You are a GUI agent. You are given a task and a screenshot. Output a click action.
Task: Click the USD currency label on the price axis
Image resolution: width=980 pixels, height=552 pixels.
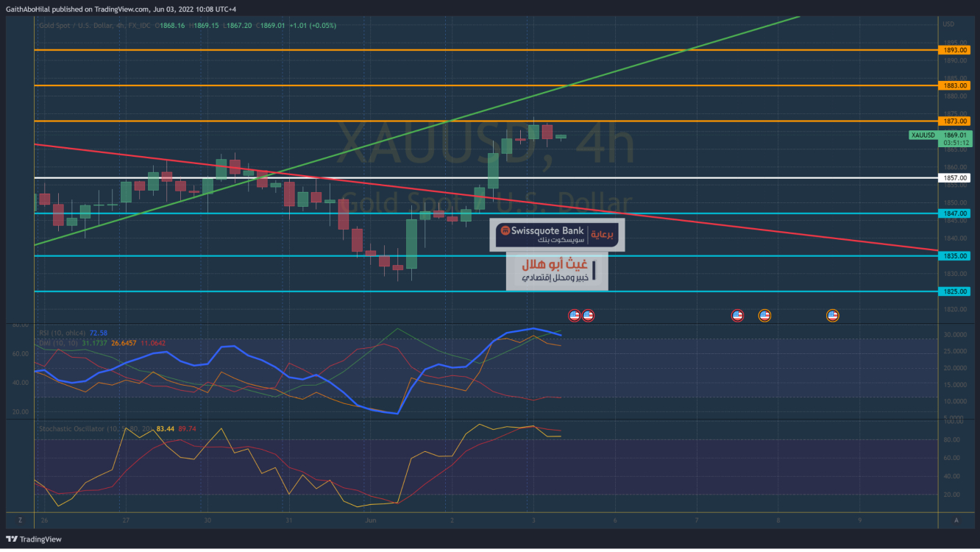(x=948, y=24)
